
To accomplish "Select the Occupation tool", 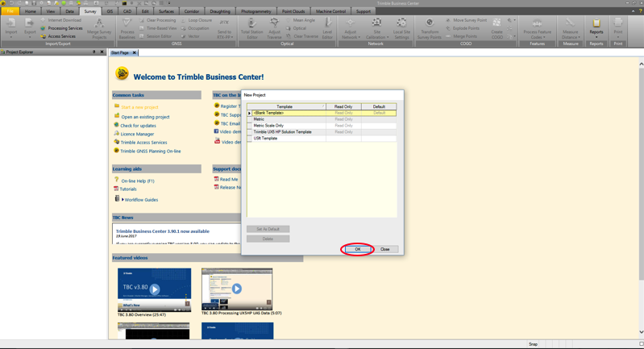I will pyautogui.click(x=195, y=28).
